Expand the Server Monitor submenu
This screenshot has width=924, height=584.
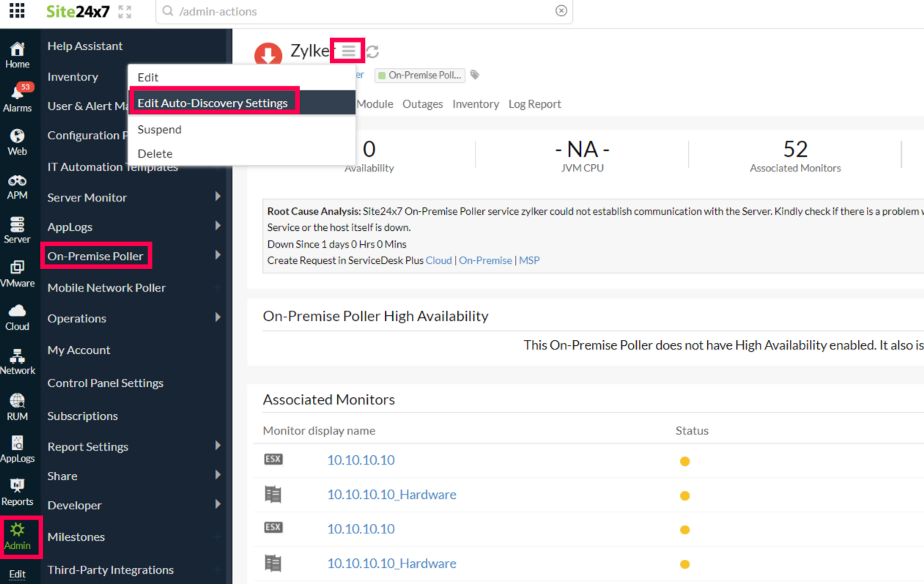218,197
